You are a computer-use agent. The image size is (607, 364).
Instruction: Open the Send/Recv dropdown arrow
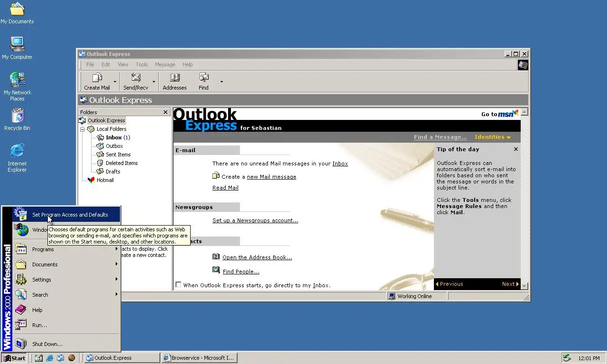[154, 82]
